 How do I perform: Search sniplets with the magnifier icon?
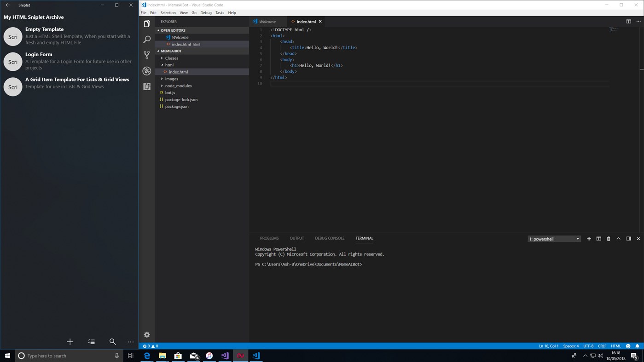tap(112, 342)
